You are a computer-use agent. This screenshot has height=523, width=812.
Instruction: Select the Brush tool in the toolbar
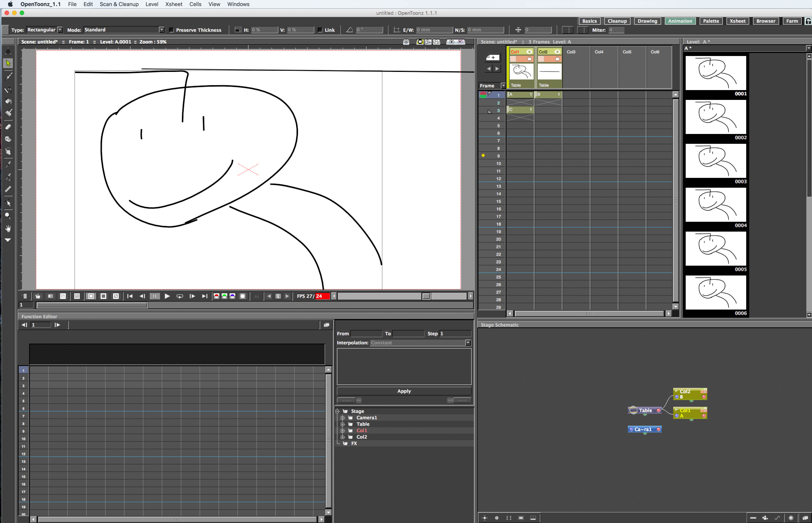(x=8, y=76)
